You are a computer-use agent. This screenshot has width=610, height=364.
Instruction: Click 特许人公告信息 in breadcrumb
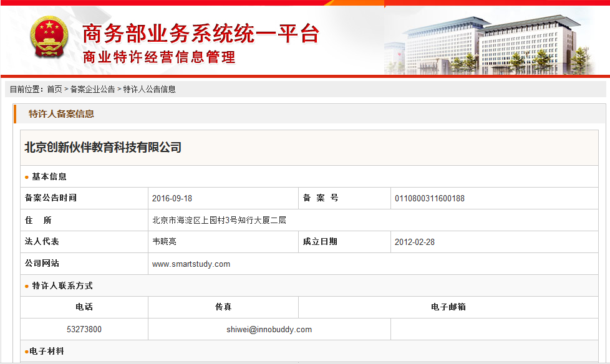point(149,89)
